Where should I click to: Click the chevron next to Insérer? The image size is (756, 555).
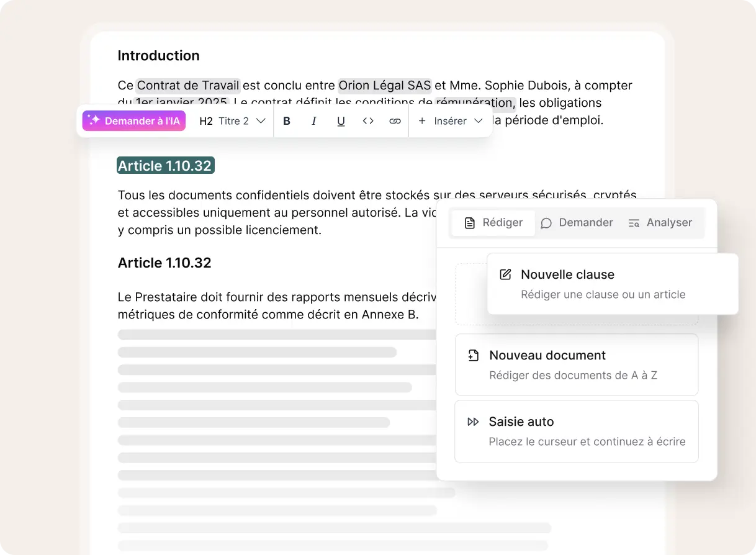pyautogui.click(x=478, y=121)
